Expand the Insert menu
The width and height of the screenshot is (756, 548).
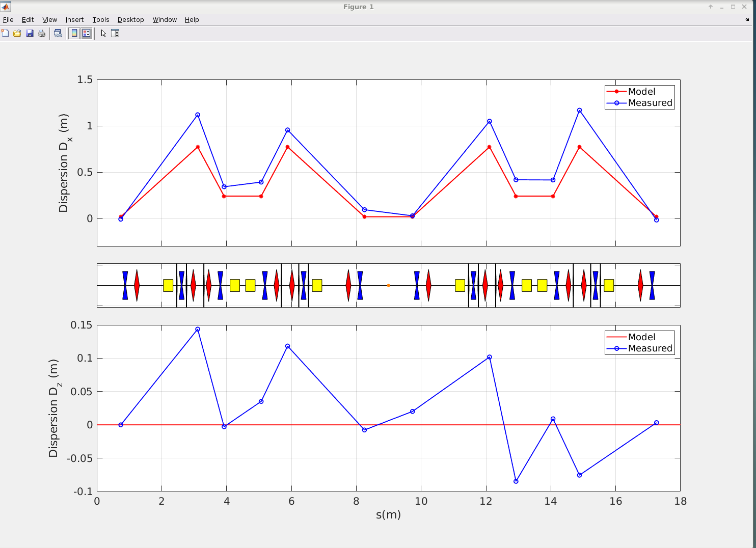74,20
